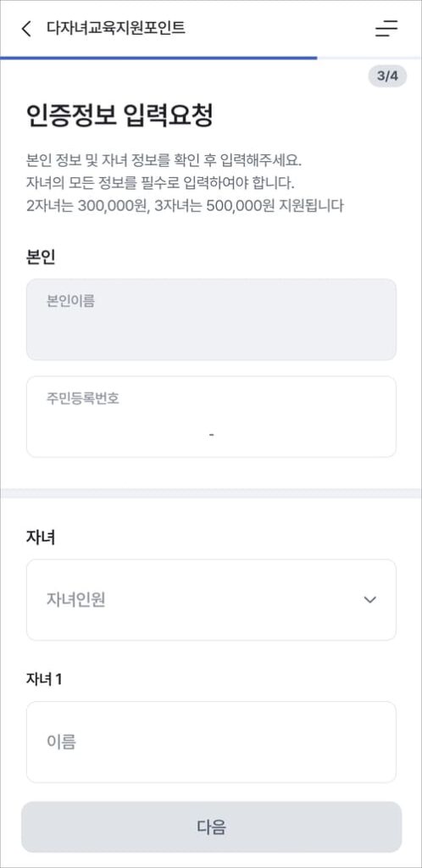The height and width of the screenshot is (868, 422).
Task: Tap the 다음 button
Action: pyautogui.click(x=211, y=827)
